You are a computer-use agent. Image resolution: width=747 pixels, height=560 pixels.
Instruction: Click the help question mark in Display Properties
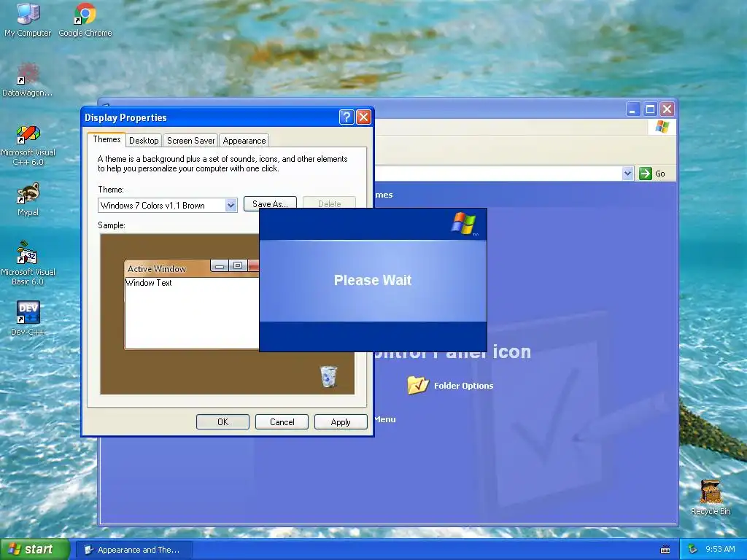click(x=347, y=117)
